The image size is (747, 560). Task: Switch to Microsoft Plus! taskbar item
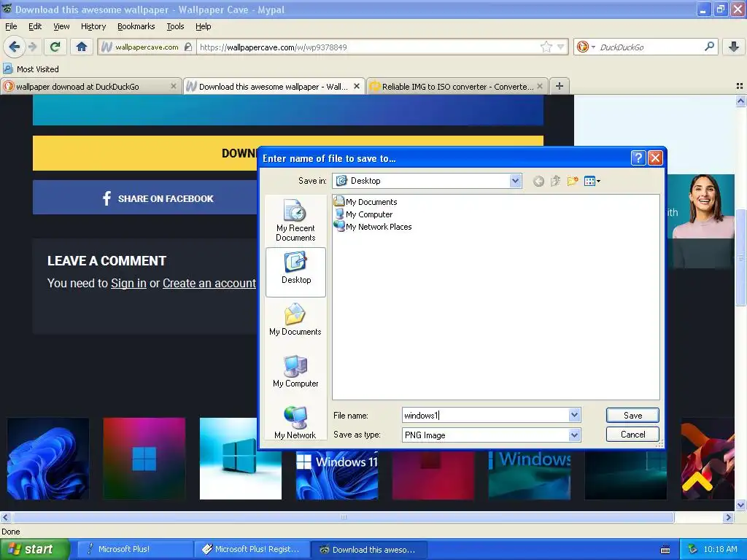[x=133, y=549]
